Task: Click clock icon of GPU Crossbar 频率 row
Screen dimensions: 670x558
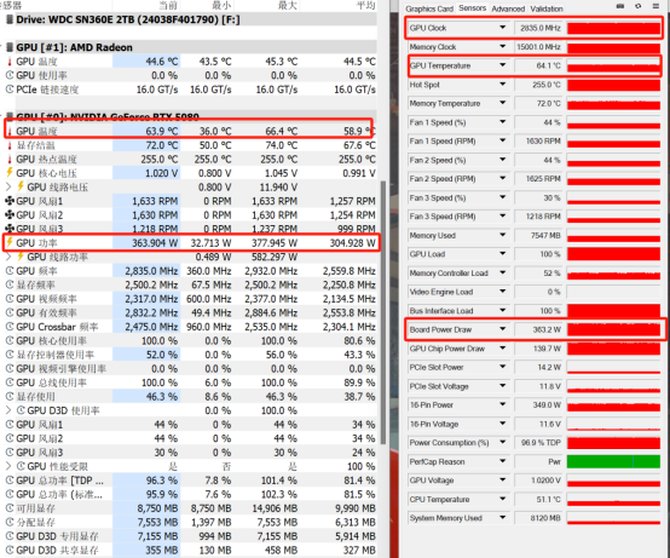Action: click(9, 327)
